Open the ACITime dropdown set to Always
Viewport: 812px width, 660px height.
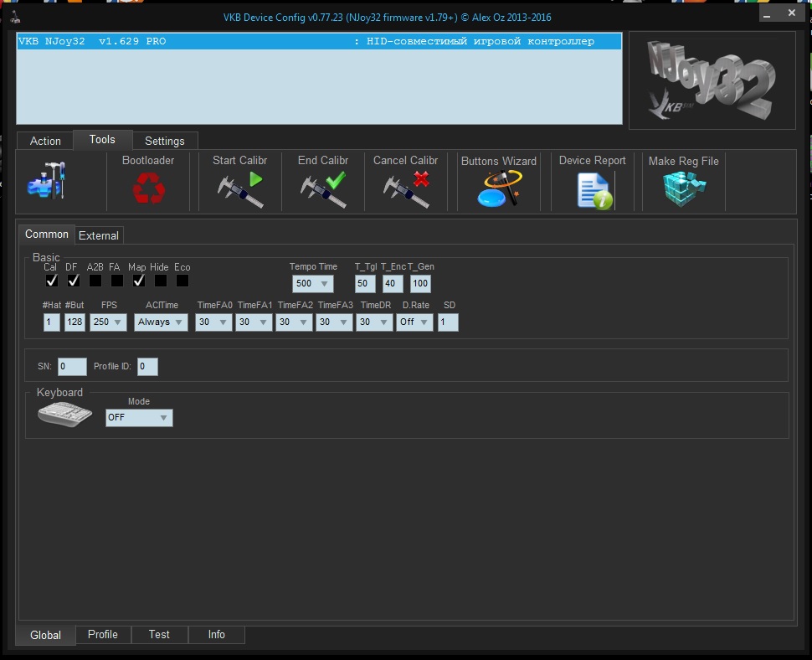161,322
